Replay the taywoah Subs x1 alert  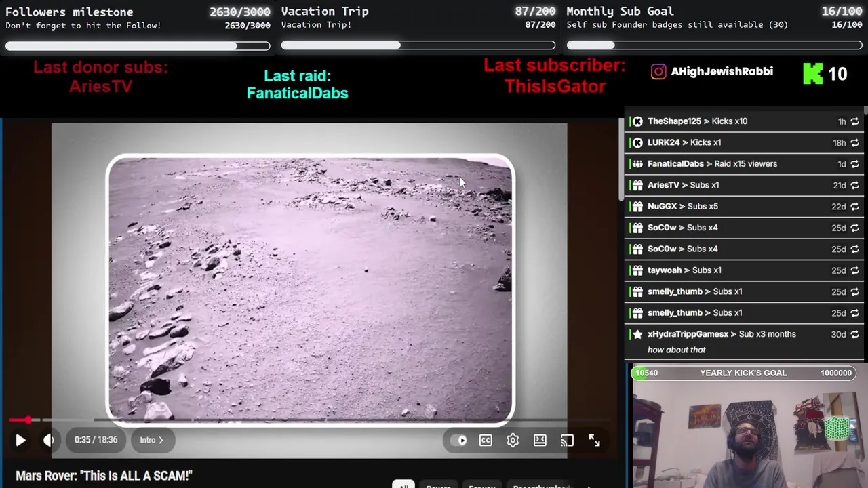click(854, 270)
